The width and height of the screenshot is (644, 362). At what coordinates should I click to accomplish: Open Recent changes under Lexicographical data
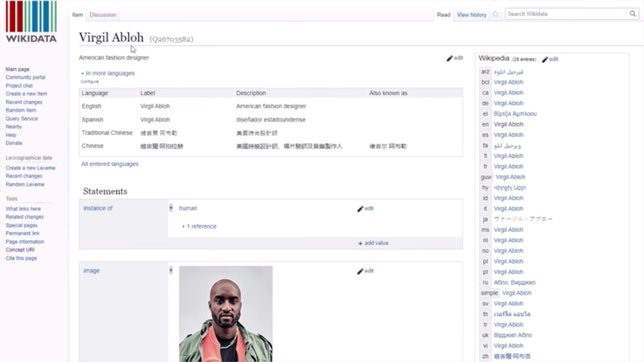coord(24,176)
